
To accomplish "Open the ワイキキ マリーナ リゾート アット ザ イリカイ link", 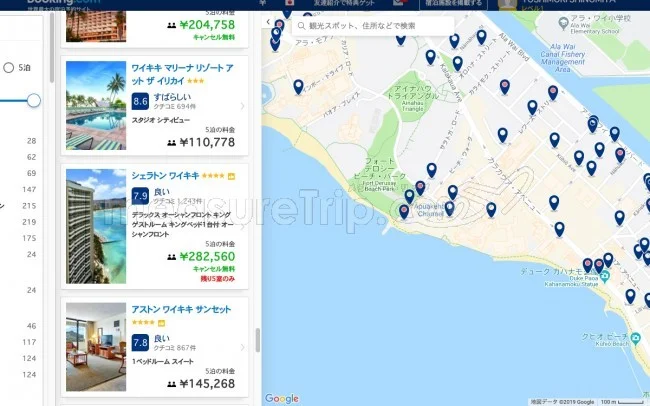I will pos(182,74).
